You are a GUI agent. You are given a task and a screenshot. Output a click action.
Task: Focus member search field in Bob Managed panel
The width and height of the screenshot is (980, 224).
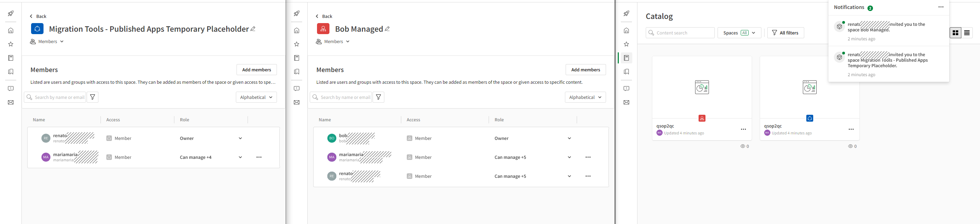tap(341, 97)
